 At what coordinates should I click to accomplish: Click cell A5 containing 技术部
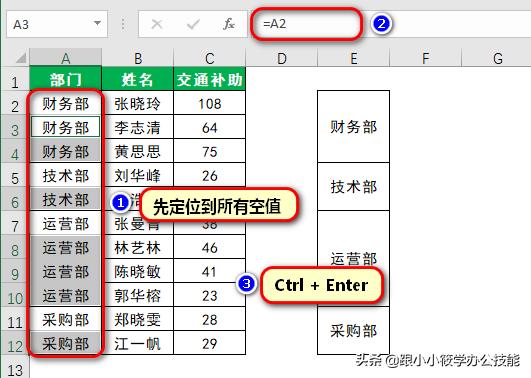66,175
